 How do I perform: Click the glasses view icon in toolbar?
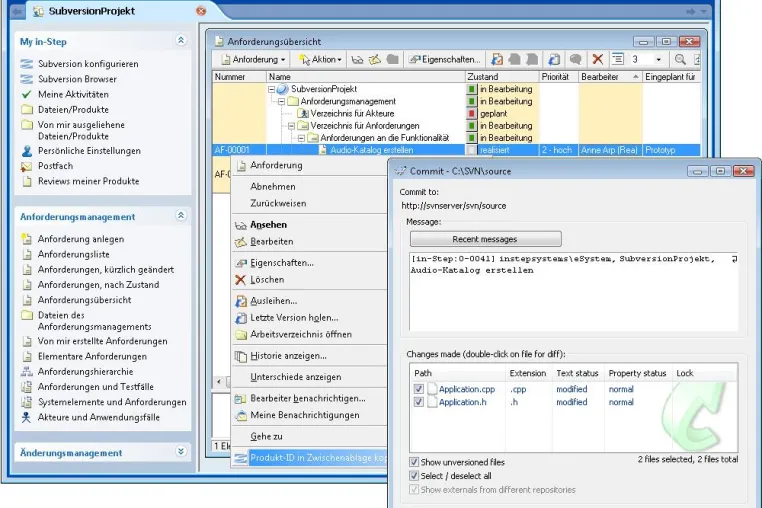tap(357, 59)
